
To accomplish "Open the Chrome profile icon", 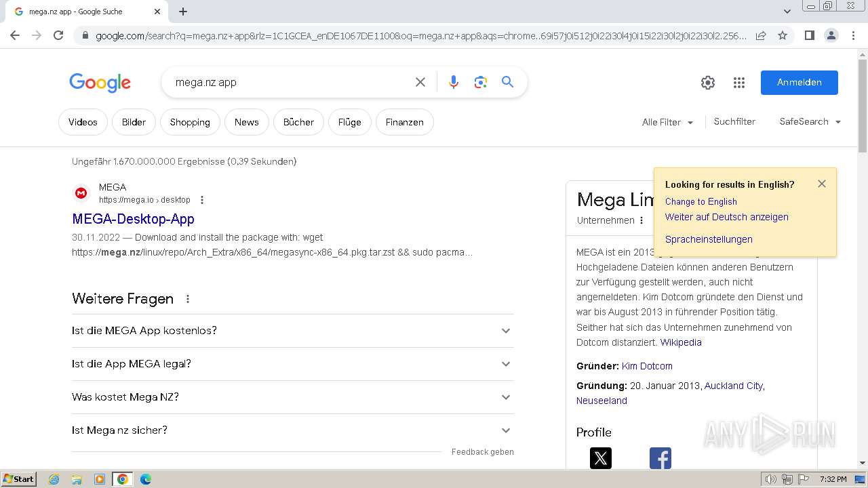I will click(831, 35).
